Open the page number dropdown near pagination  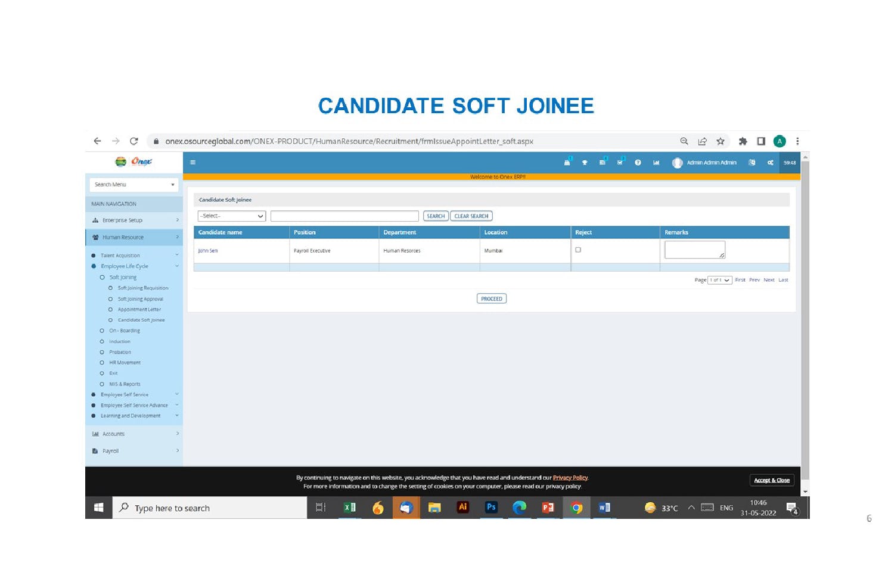tap(719, 279)
